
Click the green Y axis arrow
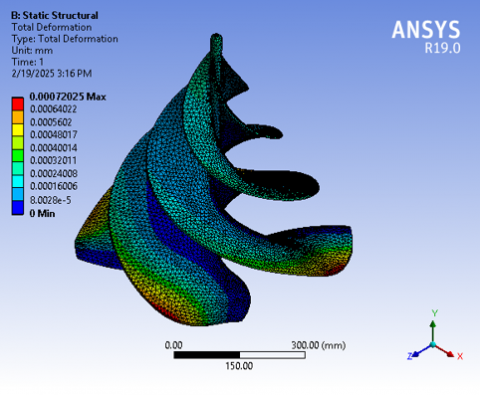click(433, 331)
